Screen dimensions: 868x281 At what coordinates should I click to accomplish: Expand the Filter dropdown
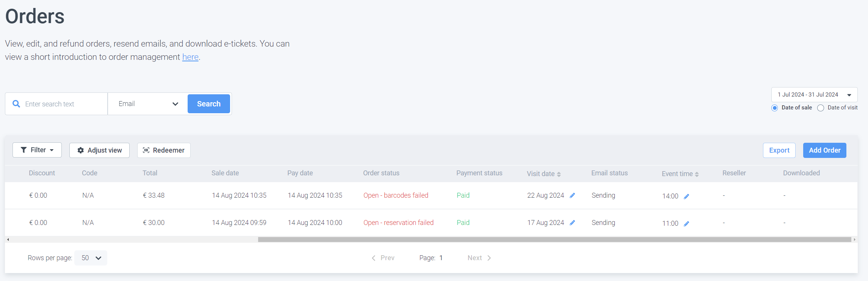click(x=37, y=150)
